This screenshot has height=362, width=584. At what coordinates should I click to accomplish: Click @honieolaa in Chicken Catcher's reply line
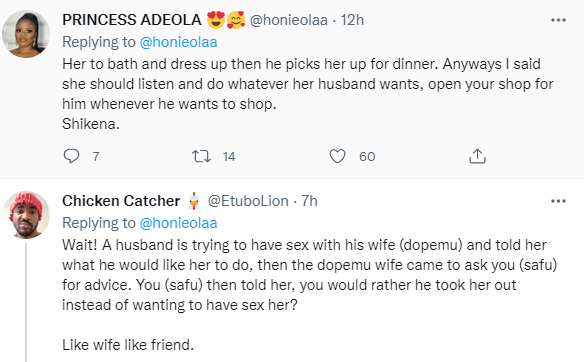click(178, 223)
